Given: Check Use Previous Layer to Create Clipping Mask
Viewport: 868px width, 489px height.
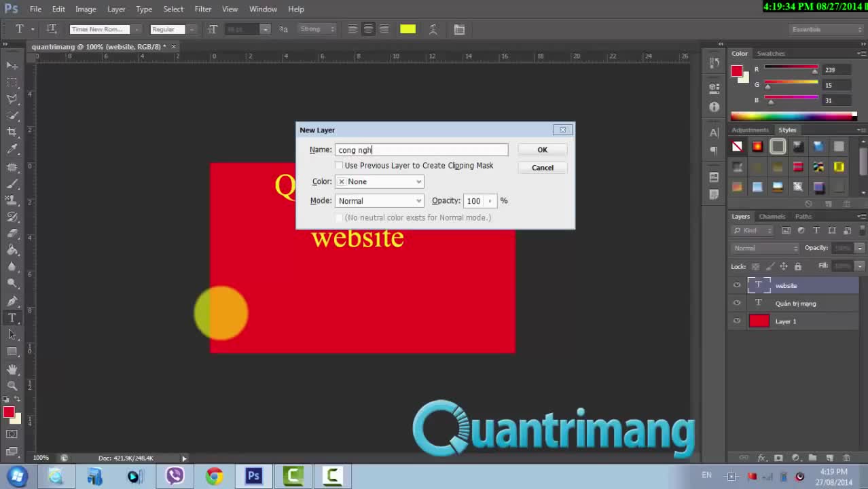Looking at the screenshot, I should point(339,166).
